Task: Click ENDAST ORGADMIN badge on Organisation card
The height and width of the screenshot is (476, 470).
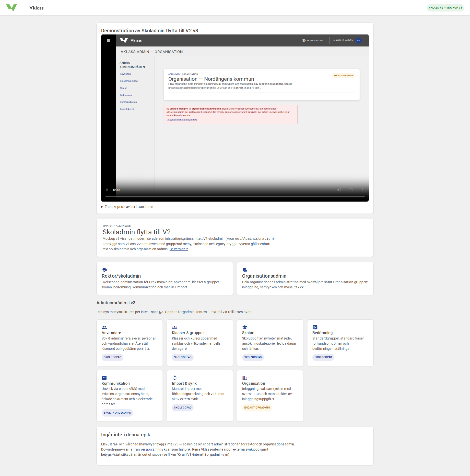Action: [257, 408]
